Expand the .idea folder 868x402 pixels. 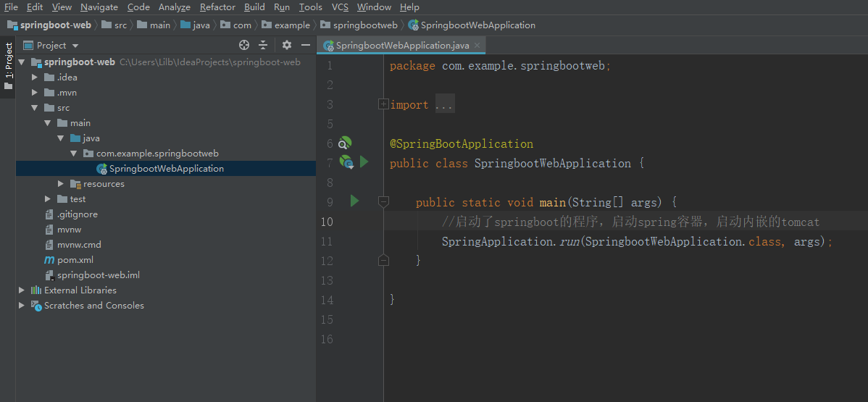click(x=35, y=78)
